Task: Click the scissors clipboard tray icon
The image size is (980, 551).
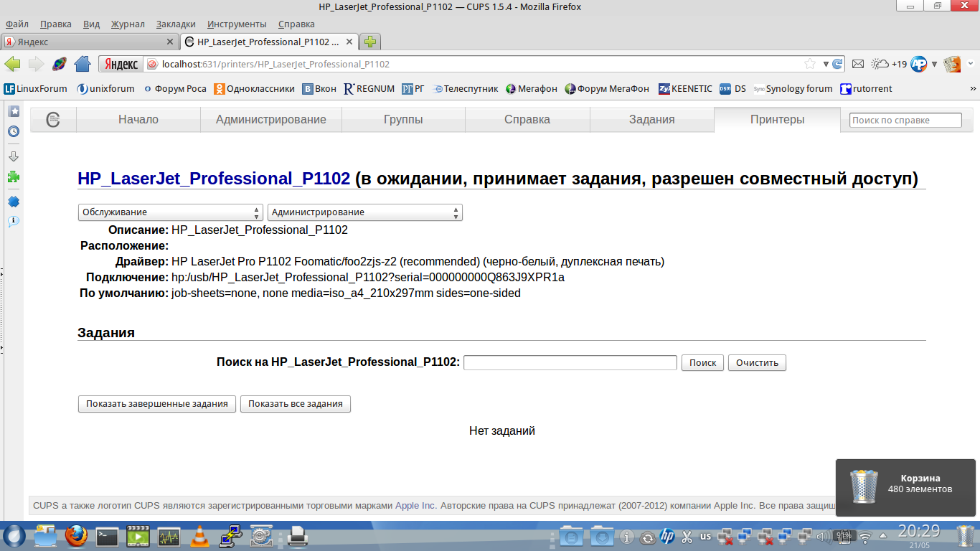Action: (x=687, y=537)
